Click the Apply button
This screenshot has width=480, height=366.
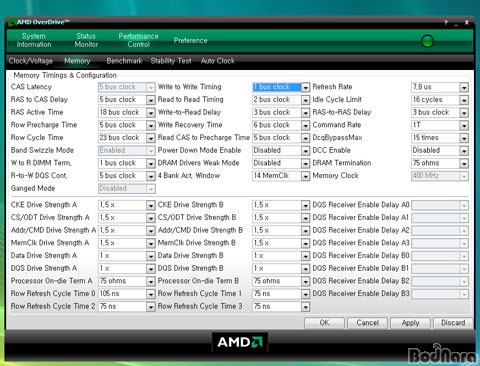(410, 323)
